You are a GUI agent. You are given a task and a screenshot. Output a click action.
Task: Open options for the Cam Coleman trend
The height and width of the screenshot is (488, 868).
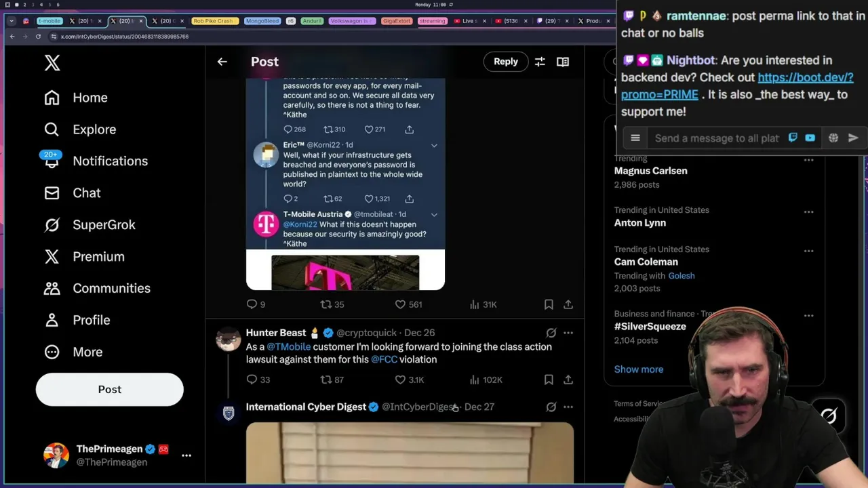[x=808, y=251]
